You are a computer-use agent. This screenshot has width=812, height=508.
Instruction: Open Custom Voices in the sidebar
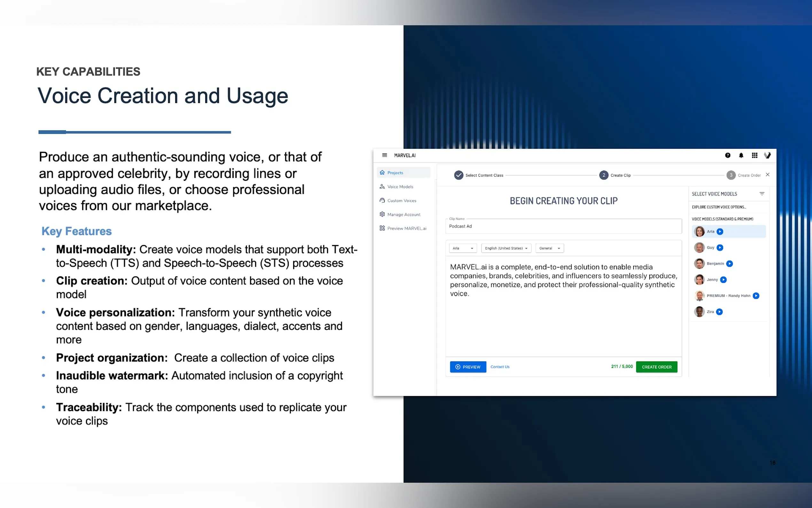[x=402, y=201]
